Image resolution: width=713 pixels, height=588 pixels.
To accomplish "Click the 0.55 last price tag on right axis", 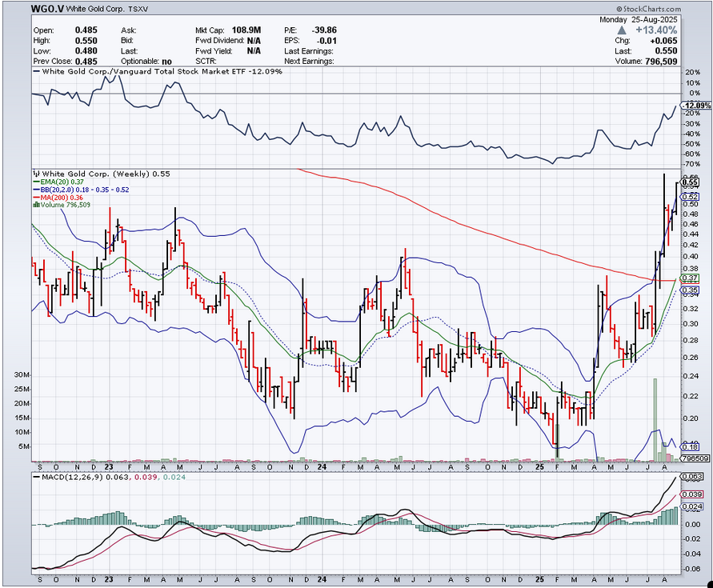I will [x=690, y=182].
